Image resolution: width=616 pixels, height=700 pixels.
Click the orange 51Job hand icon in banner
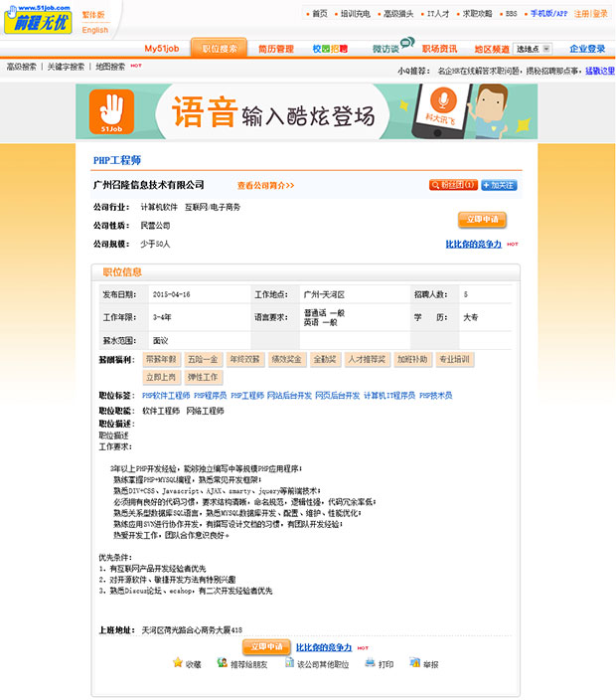coord(111,111)
